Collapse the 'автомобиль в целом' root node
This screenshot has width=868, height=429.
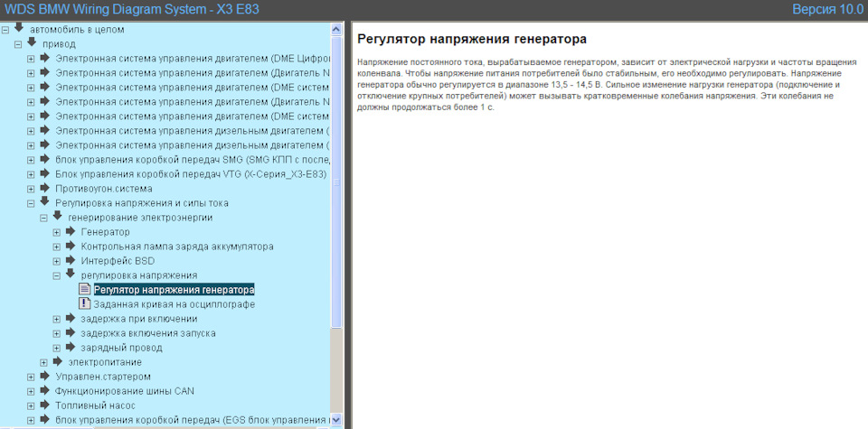tap(5, 30)
